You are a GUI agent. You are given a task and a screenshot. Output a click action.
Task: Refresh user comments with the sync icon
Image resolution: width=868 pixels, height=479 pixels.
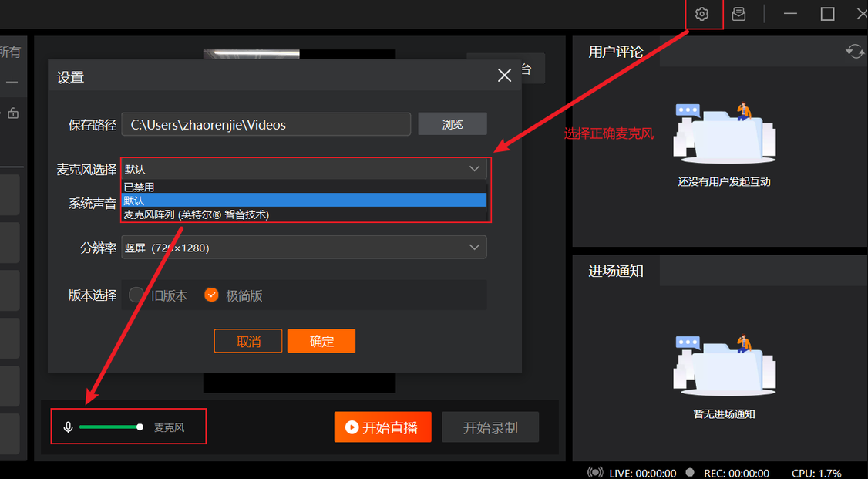[x=854, y=52]
